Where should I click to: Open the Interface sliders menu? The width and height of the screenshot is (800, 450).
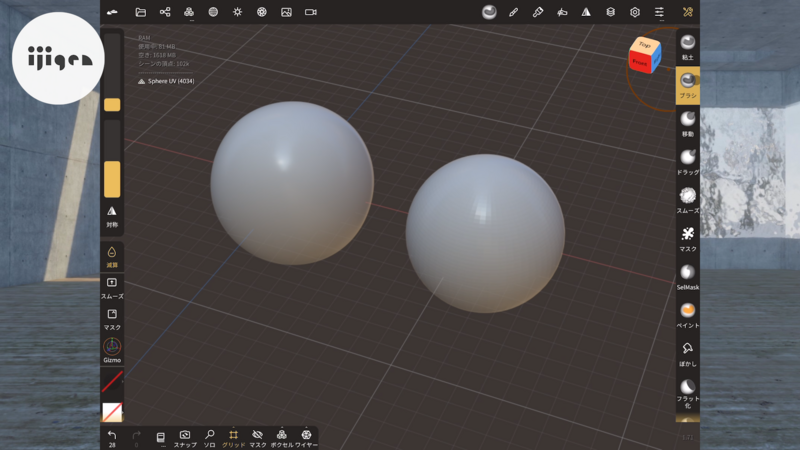point(659,12)
